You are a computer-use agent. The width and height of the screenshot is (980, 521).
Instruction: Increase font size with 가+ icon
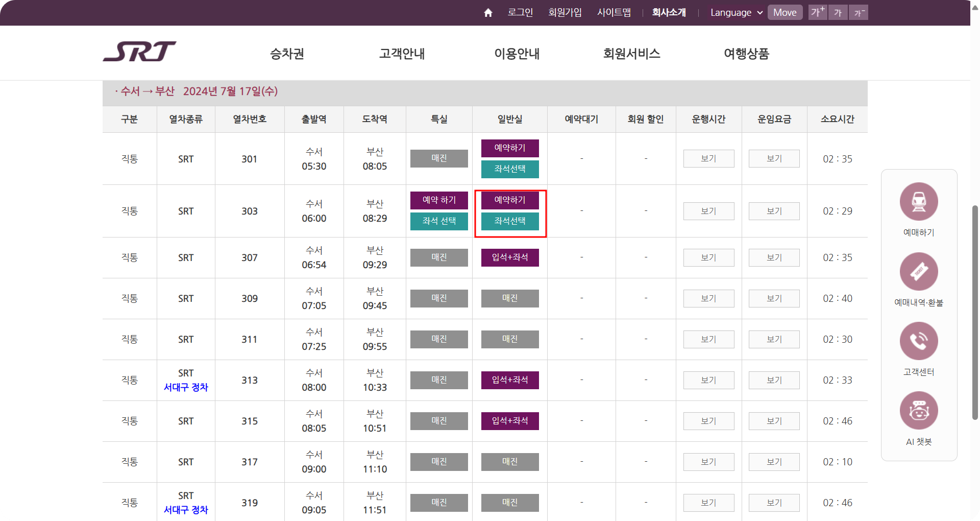pyautogui.click(x=817, y=12)
